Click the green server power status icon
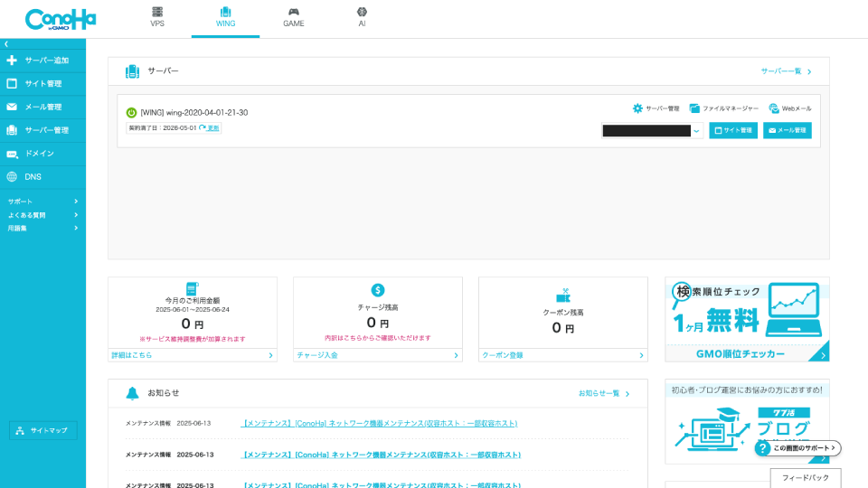Viewport: 868px width, 488px height. (x=131, y=113)
